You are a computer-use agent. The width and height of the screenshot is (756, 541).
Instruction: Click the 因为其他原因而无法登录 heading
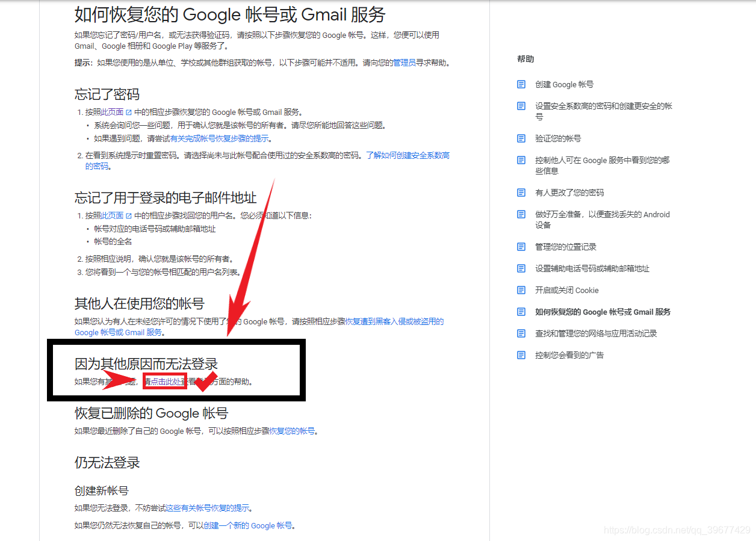(x=146, y=363)
